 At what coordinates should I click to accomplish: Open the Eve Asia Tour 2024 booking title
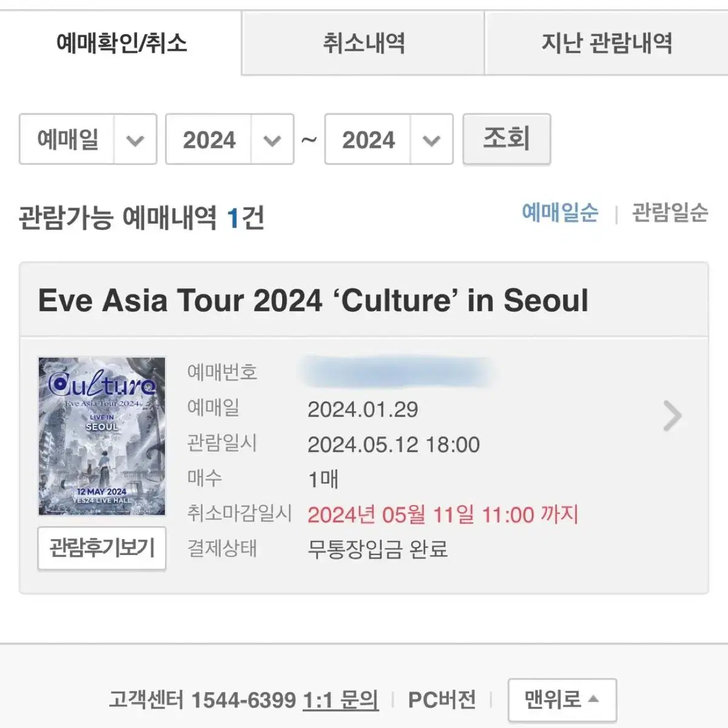pyautogui.click(x=313, y=300)
